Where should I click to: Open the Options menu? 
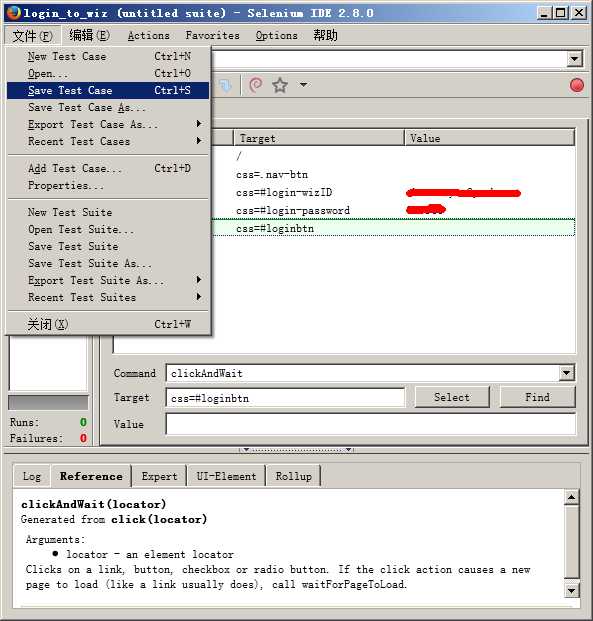pos(276,36)
